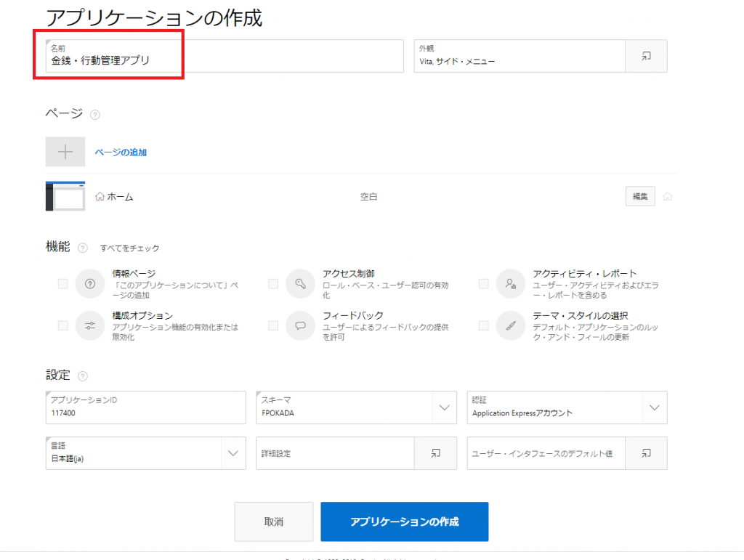Open the 言語 日本語(ja) select field

coord(145,453)
